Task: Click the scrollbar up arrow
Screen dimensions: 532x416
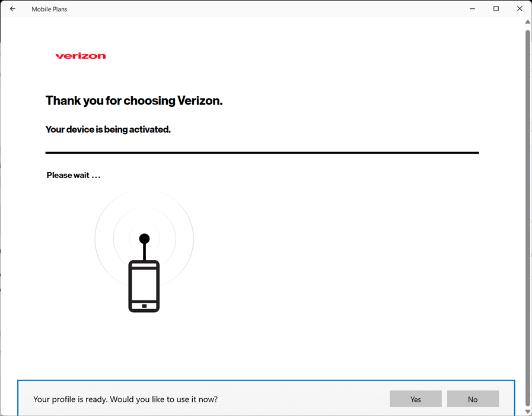Action: [527, 21]
